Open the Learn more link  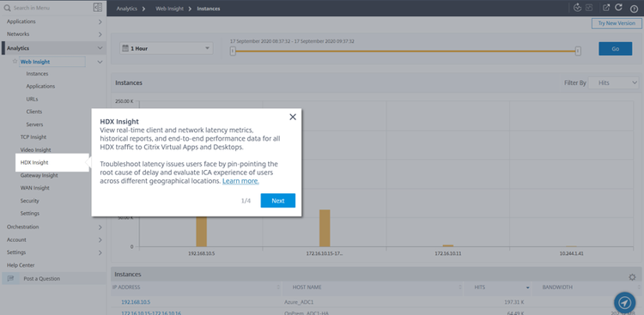(240, 181)
